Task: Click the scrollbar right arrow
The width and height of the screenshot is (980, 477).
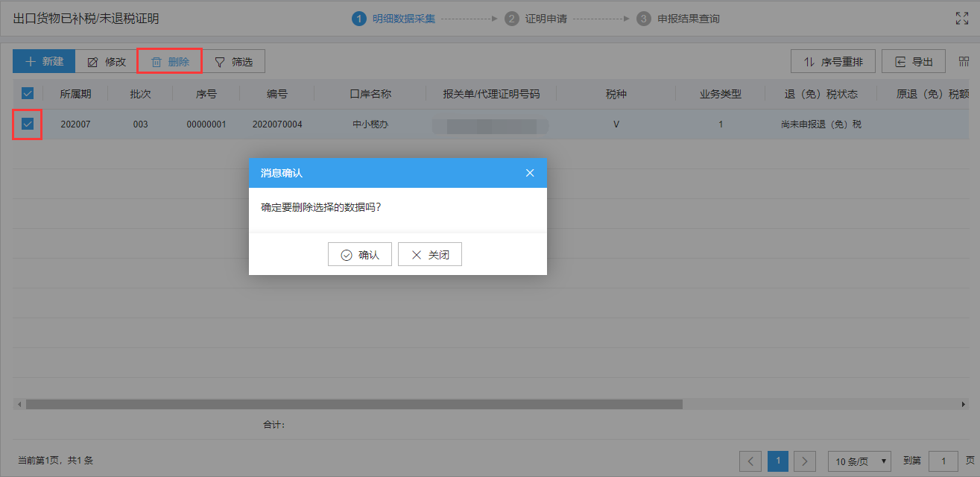Action: [964, 404]
